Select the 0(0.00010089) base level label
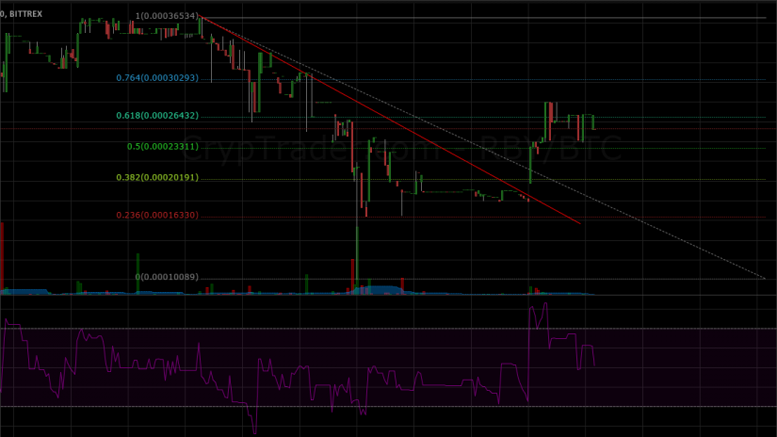The height and width of the screenshot is (437, 777). (167, 277)
